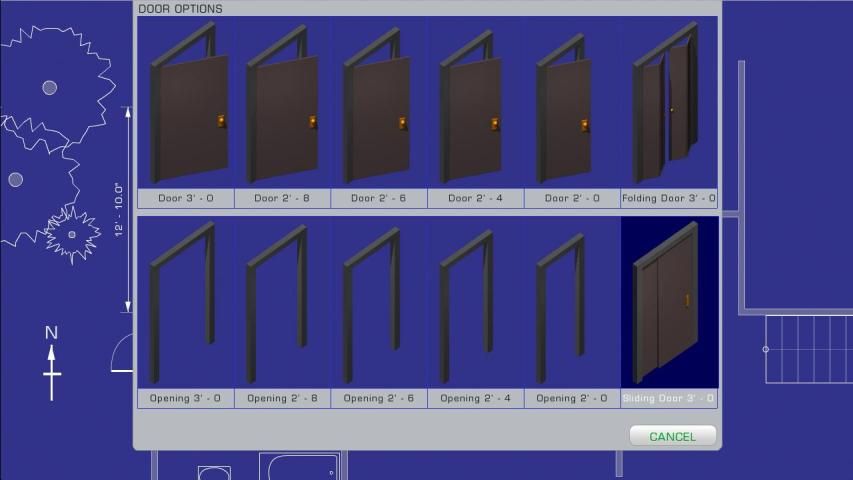Click the north arrow compass symbol
853x480 pixels.
tap(52, 362)
